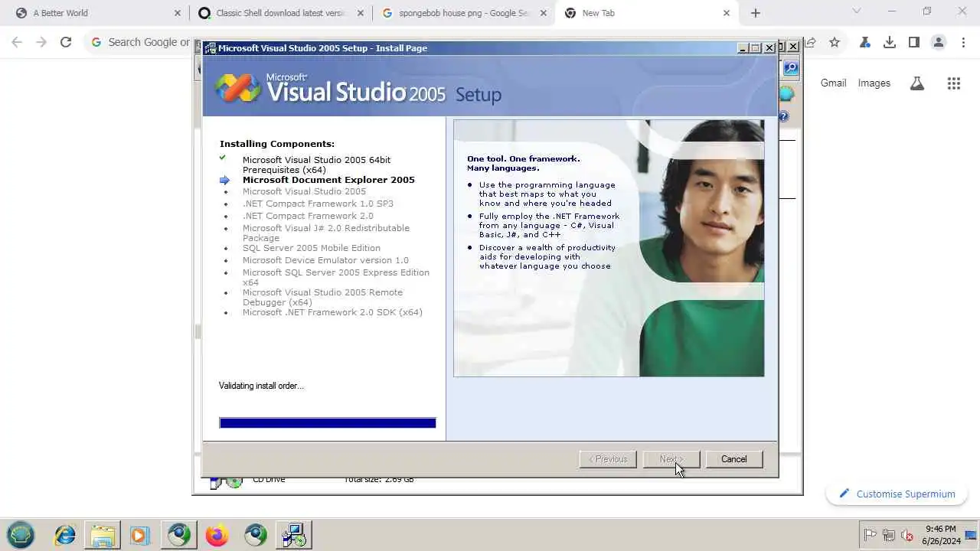Bookmark this page with the star icon
Image resolution: width=980 pixels, height=551 pixels.
(x=835, y=42)
